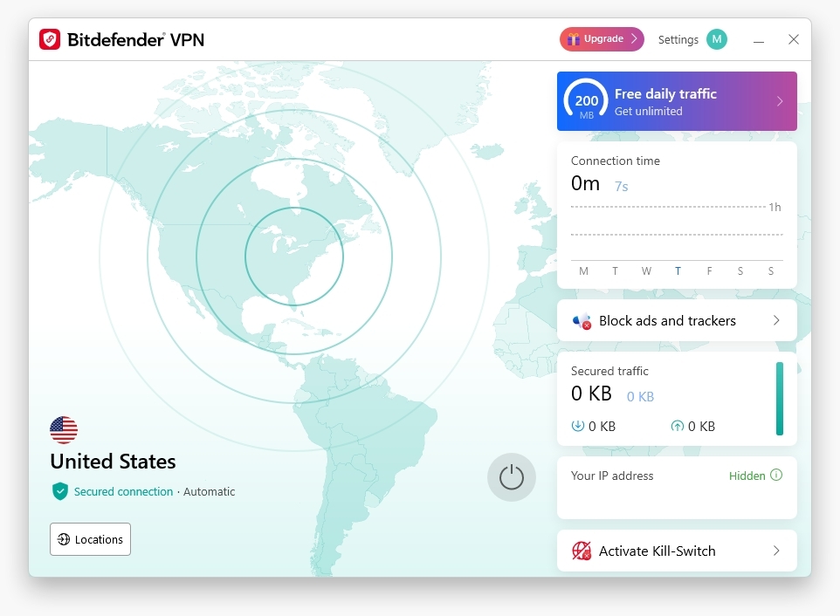This screenshot has height=616, width=840.
Task: Click the download arrow icon
Action: tap(577, 426)
